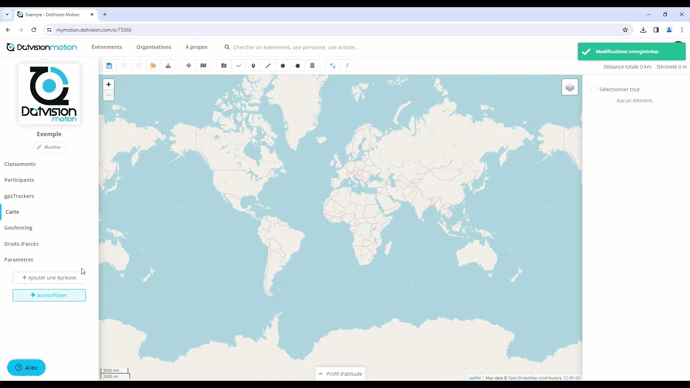This screenshot has width=690, height=388.
Task: Click the Modifier button
Action: point(49,147)
